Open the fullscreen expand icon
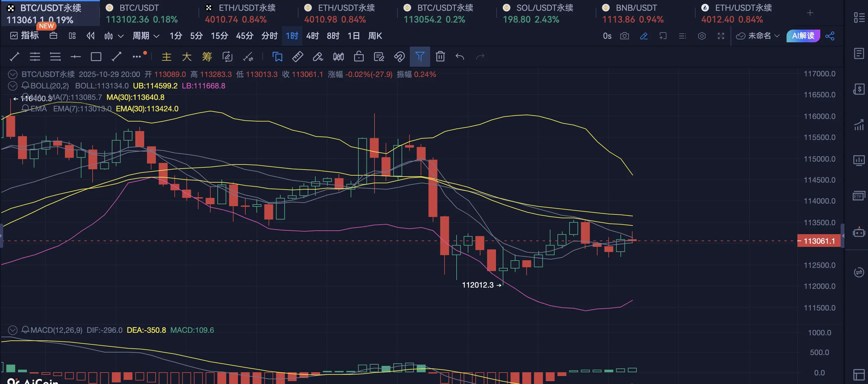The height and width of the screenshot is (384, 868). click(721, 36)
